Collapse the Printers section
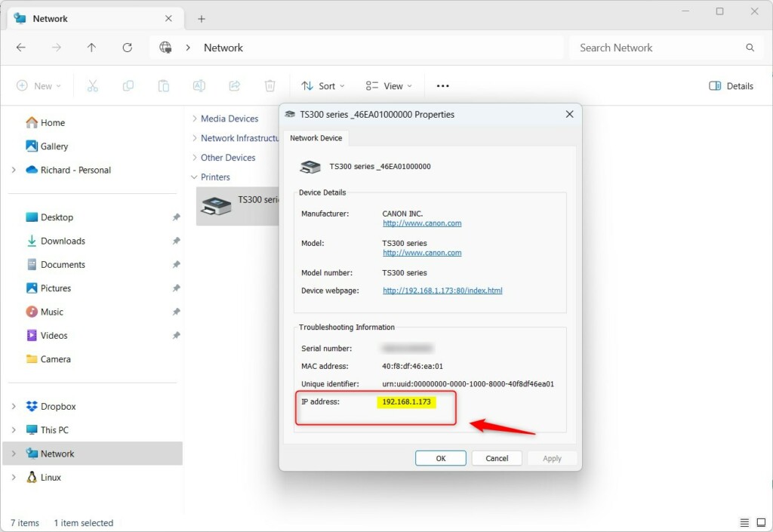 (x=192, y=177)
